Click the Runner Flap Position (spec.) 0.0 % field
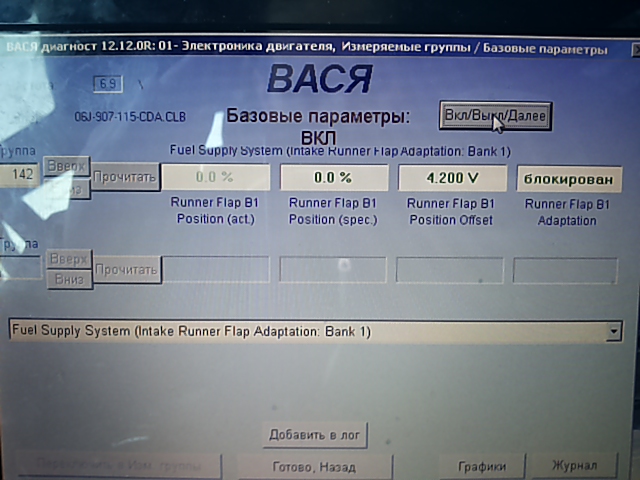640x480 pixels. 333,177
